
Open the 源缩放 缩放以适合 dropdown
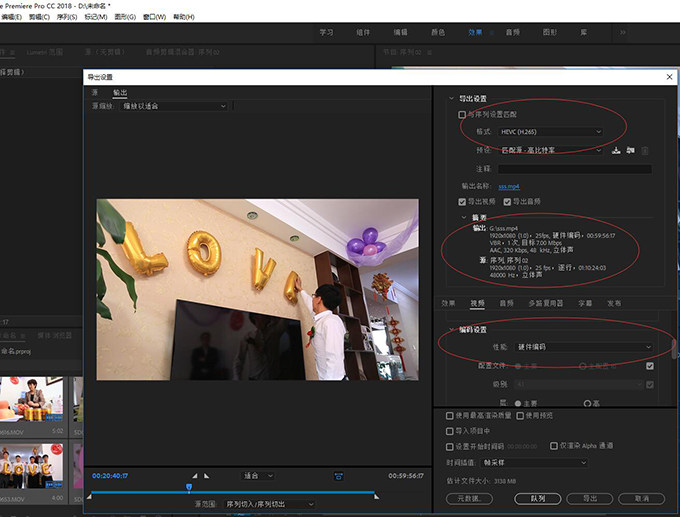click(x=173, y=106)
